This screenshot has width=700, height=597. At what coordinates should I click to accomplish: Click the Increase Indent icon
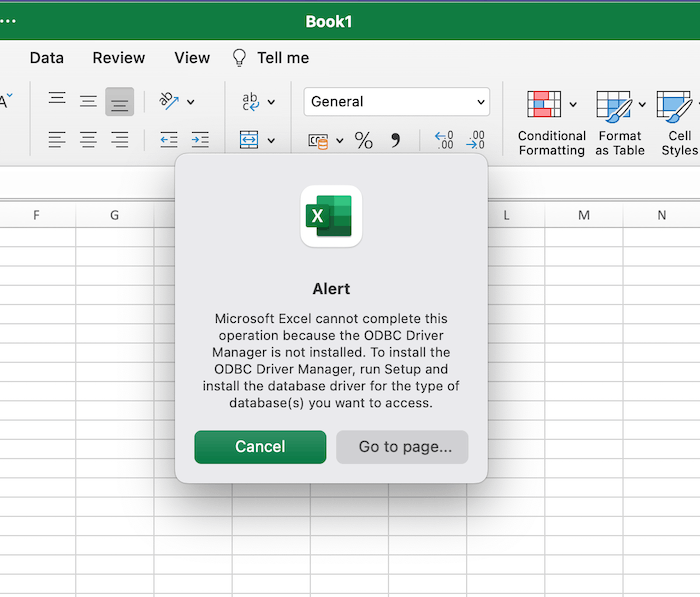(200, 140)
